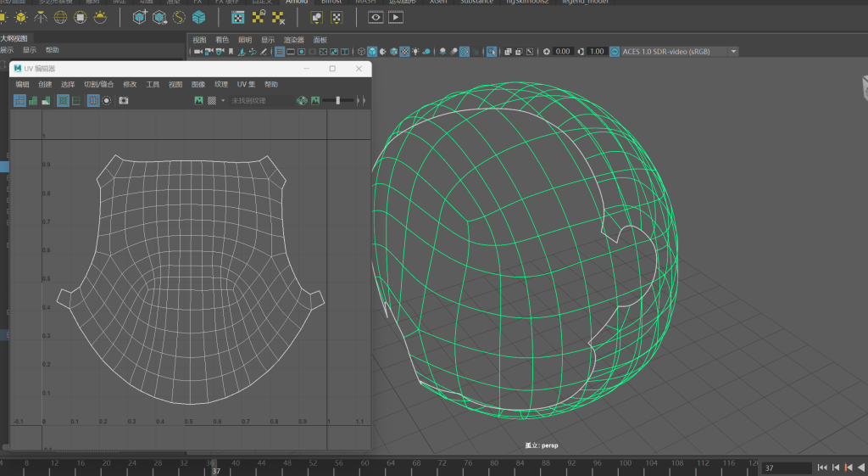Toggle the viewport resolution gate icon
The image size is (868, 476).
click(x=302, y=52)
